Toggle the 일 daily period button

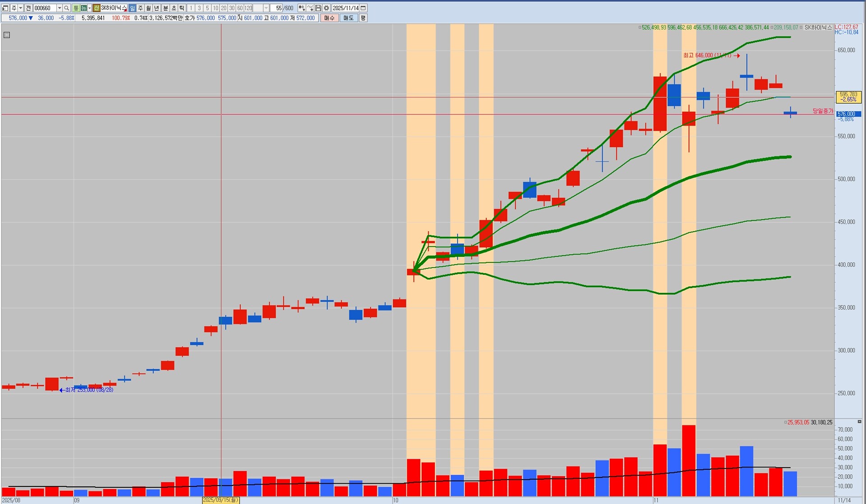click(x=132, y=8)
